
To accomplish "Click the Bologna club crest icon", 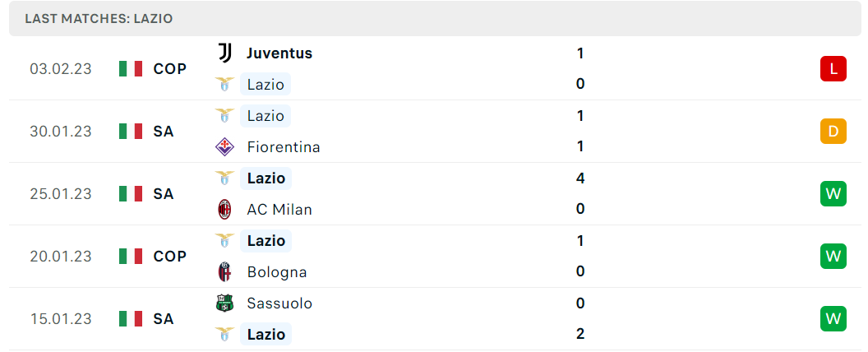I will click(x=224, y=271).
